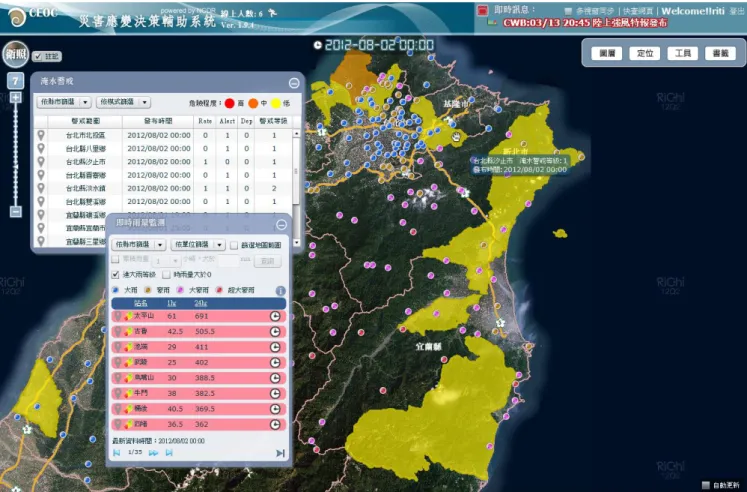Toggle the multi-window sync checkbox in header
The height and width of the screenshot is (492, 747).
[x=568, y=11]
